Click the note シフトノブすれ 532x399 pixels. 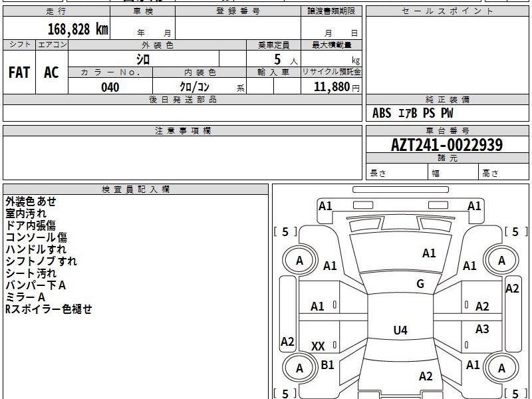point(41,261)
